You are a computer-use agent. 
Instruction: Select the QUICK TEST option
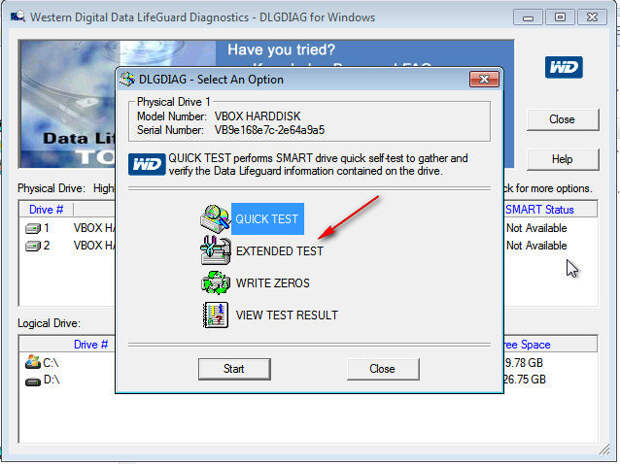click(x=266, y=219)
